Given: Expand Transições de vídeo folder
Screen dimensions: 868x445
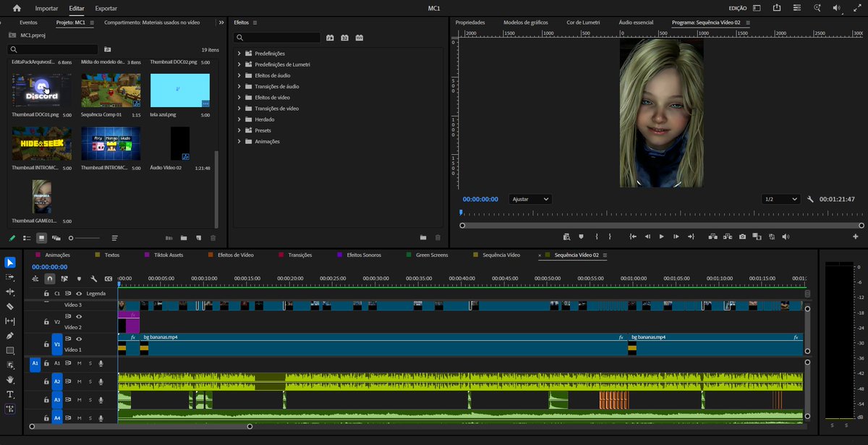Looking at the screenshot, I should [x=239, y=109].
